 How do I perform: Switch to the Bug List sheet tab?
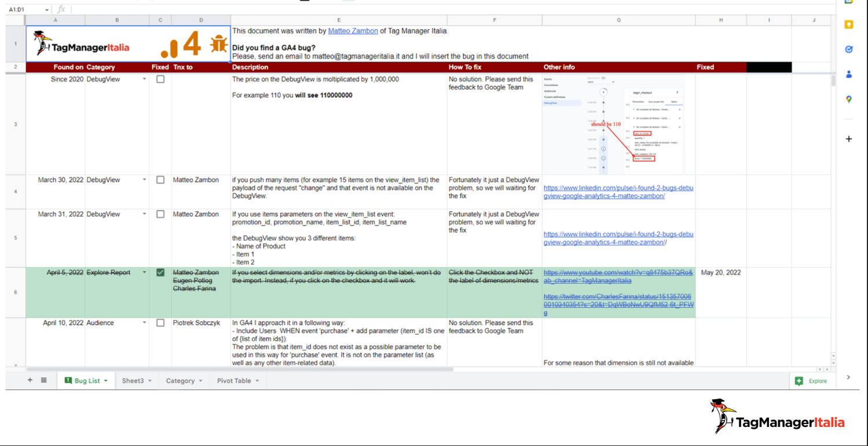point(87,381)
